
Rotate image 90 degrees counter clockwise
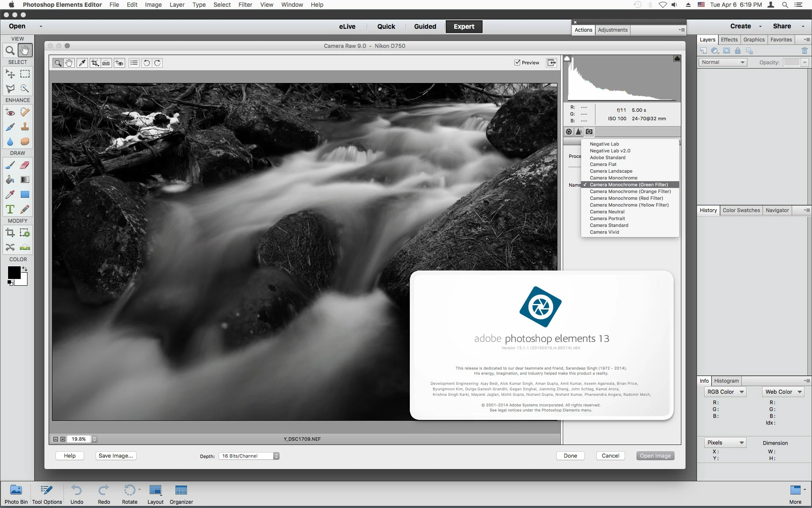pyautogui.click(x=146, y=63)
